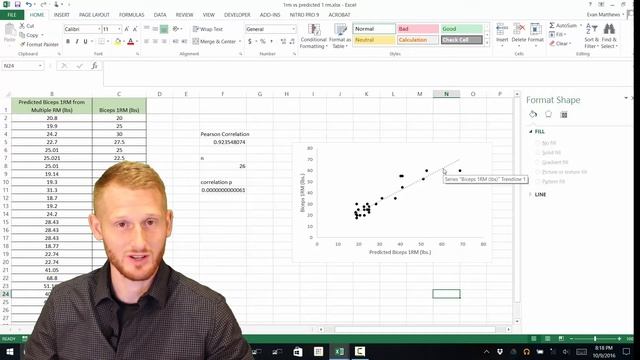Viewport: 640px width, 360px height.
Task: Open the font name Calibri dropdown
Action: click(99, 29)
